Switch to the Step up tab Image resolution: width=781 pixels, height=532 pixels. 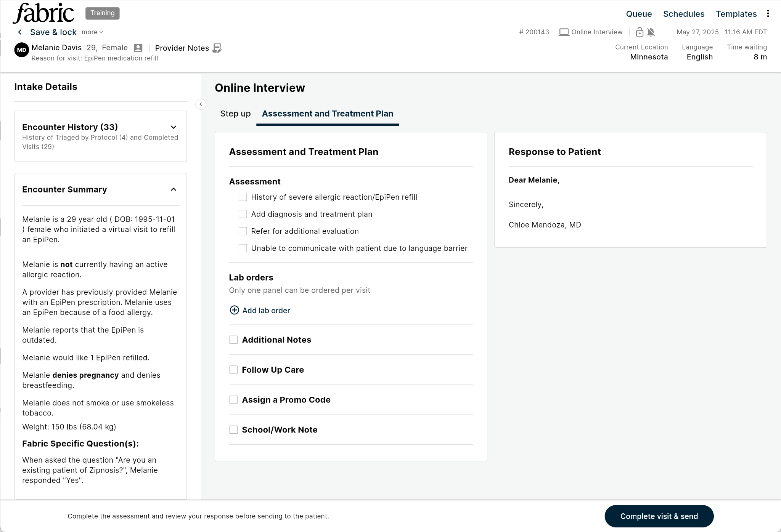[x=235, y=114]
